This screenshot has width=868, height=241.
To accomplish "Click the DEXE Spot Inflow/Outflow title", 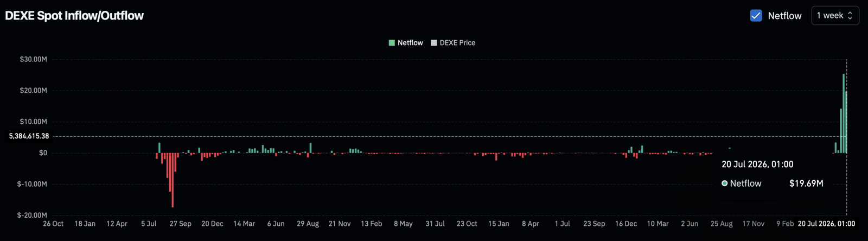I will pos(74,16).
